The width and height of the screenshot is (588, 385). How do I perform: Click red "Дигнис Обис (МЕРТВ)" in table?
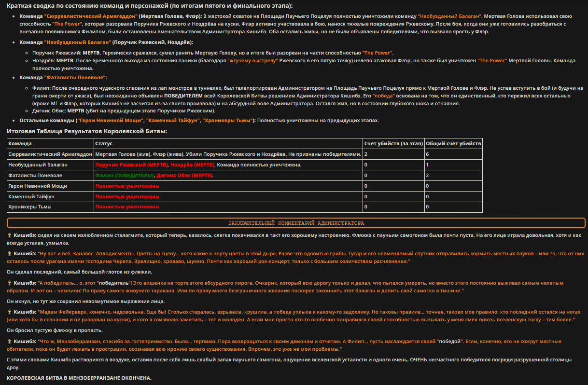pos(185,175)
